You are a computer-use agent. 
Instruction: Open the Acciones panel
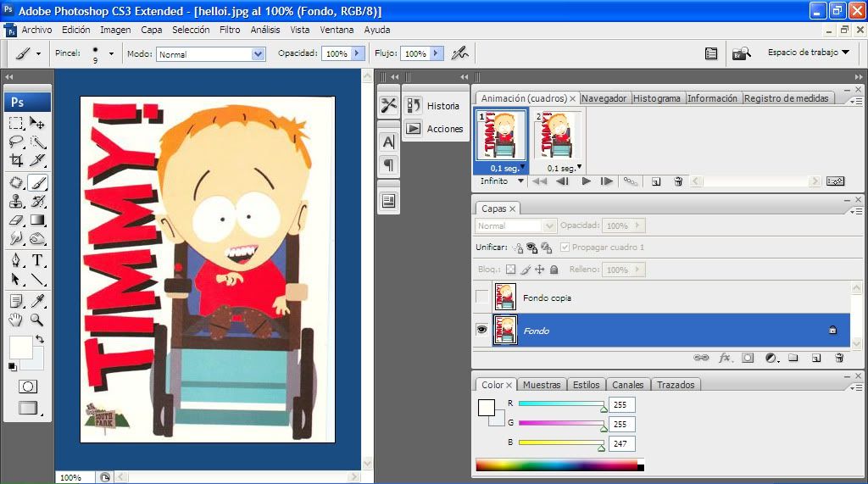[436, 129]
